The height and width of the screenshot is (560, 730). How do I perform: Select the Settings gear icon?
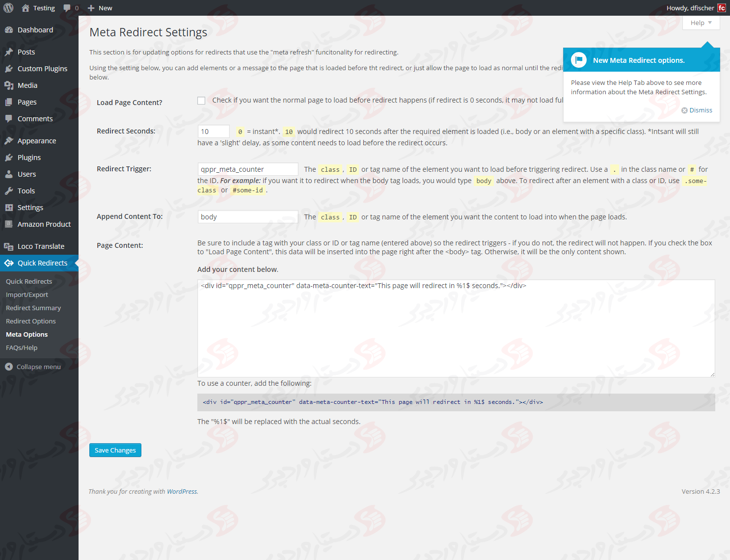tap(9, 207)
